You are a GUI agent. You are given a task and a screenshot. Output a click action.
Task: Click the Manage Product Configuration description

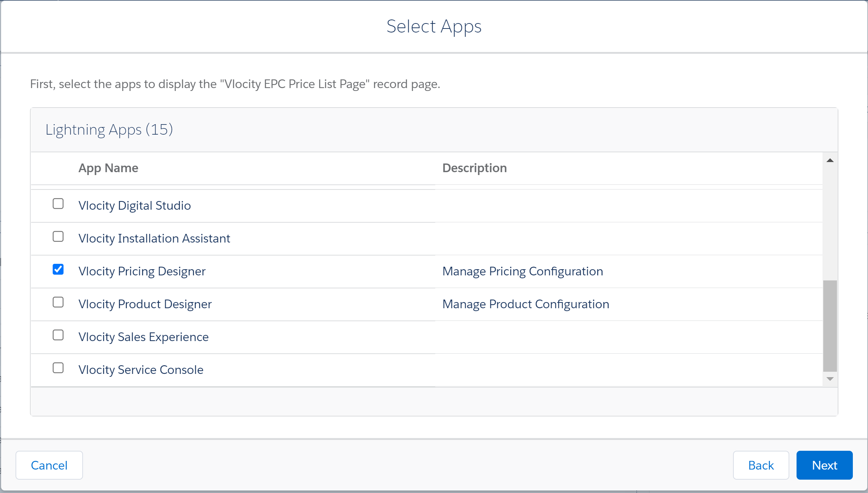[x=526, y=304]
